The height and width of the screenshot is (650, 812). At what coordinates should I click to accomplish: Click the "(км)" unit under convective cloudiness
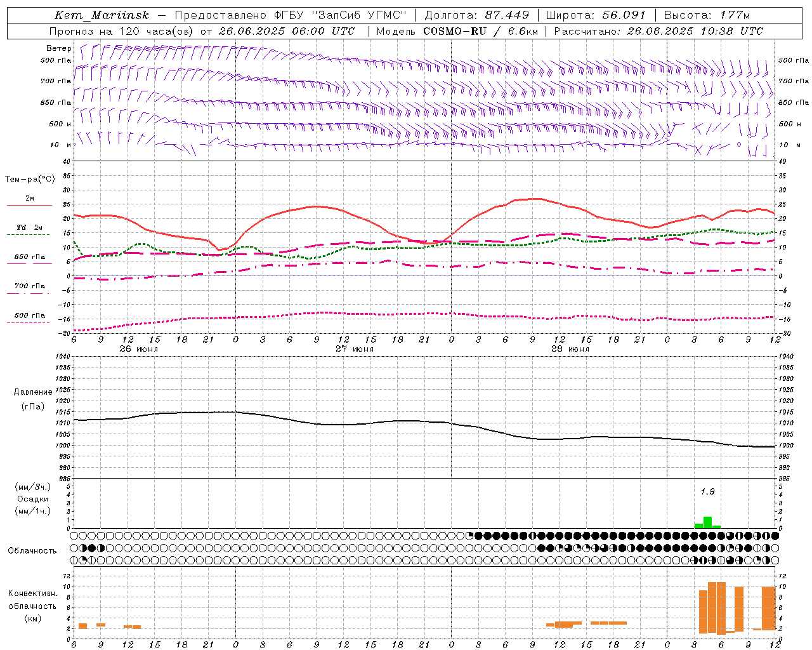[x=33, y=619]
